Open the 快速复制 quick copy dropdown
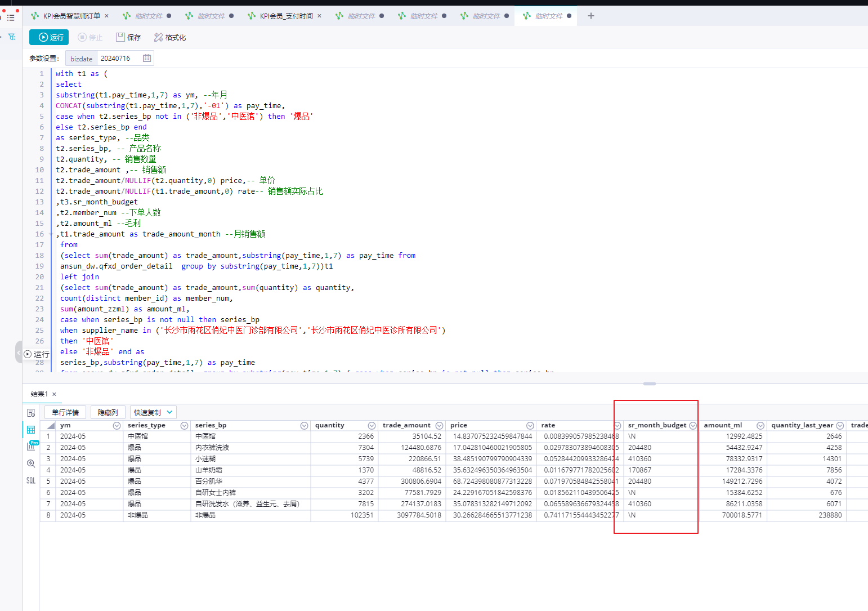 (x=153, y=412)
